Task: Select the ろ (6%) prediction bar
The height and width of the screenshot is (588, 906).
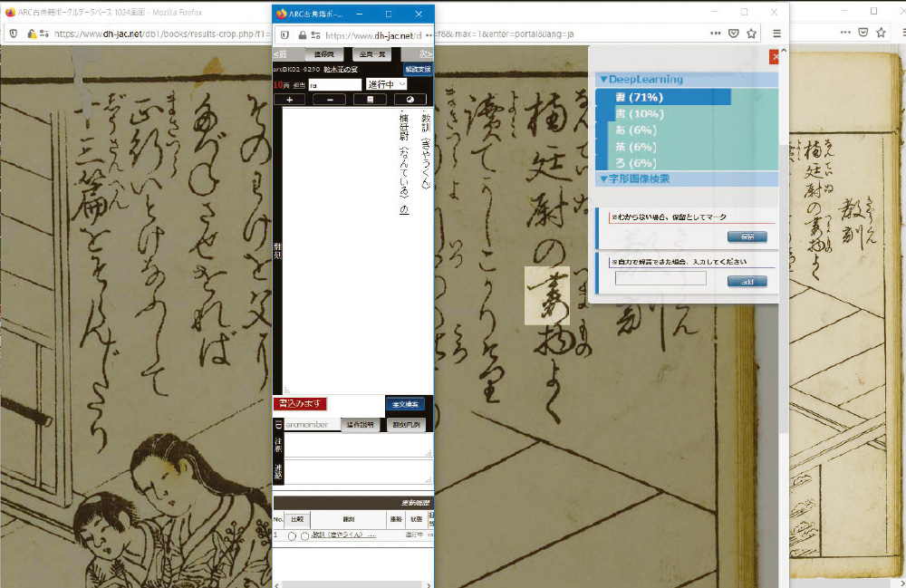Action: pos(687,163)
